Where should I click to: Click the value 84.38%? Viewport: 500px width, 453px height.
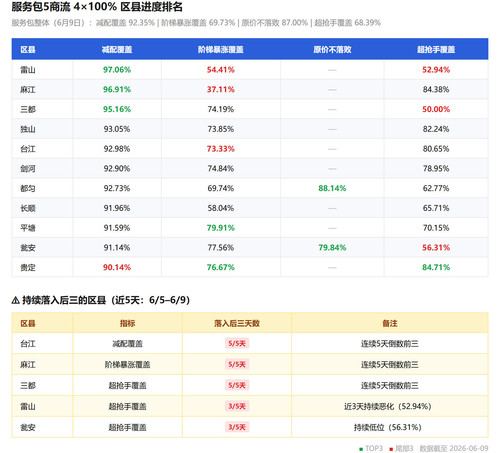tap(436, 89)
